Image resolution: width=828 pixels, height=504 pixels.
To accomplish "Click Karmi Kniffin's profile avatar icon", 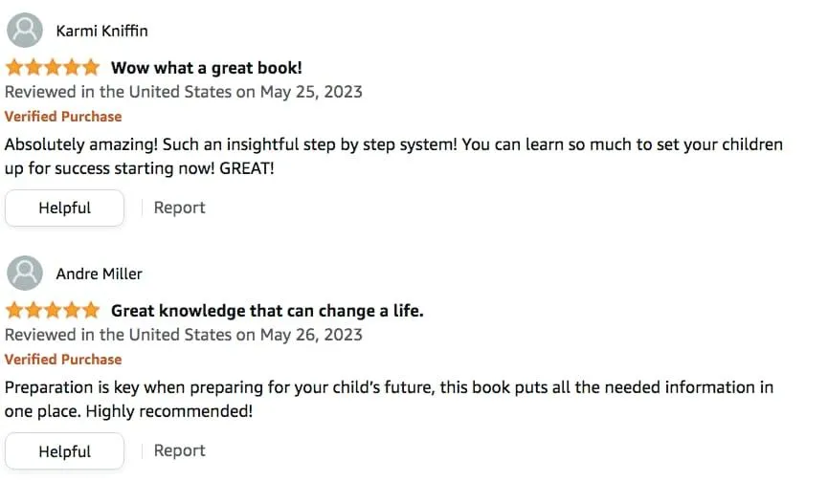I will [x=24, y=31].
